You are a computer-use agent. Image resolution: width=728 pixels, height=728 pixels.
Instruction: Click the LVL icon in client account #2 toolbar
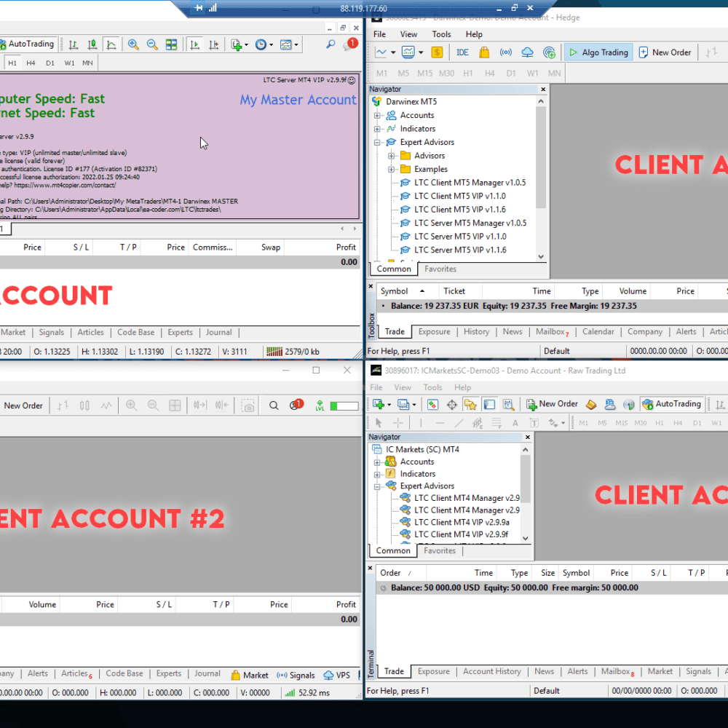[x=320, y=405]
